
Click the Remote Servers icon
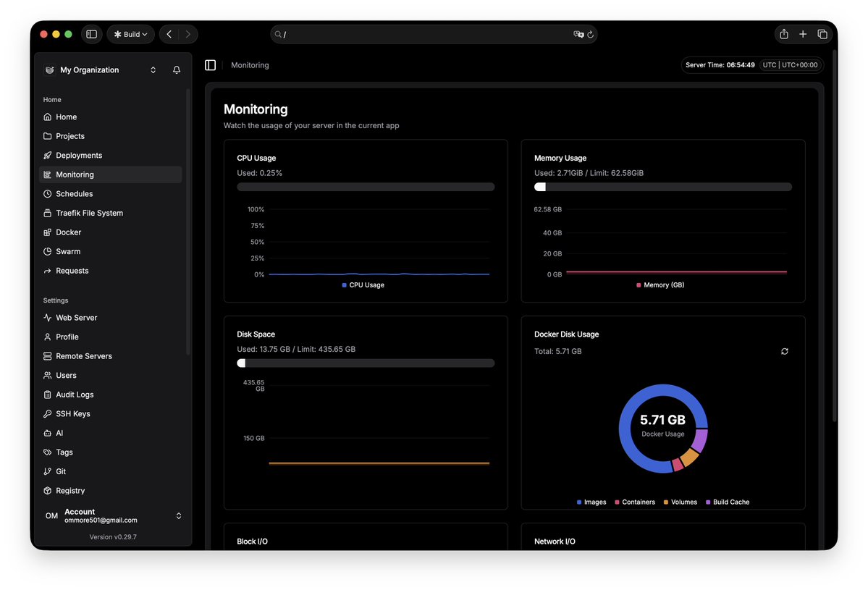click(x=48, y=356)
